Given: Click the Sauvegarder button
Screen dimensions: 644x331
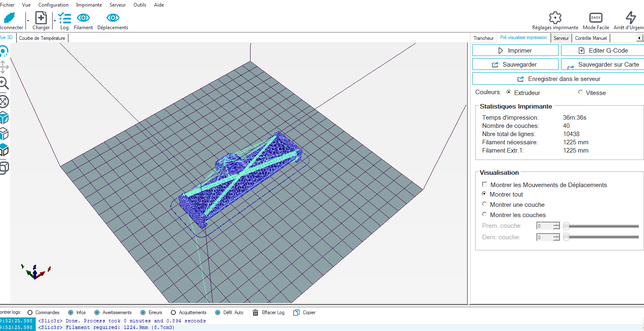Looking at the screenshot, I should (515, 65).
